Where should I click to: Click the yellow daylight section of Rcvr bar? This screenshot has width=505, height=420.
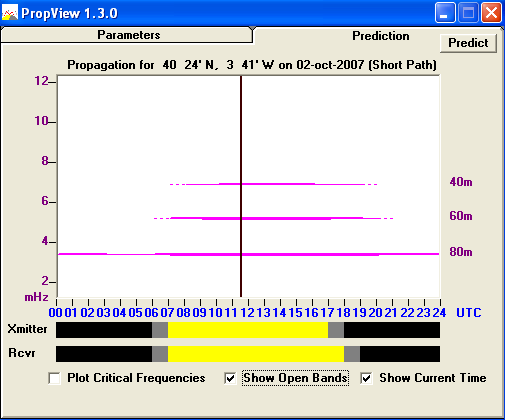[x=256, y=354]
